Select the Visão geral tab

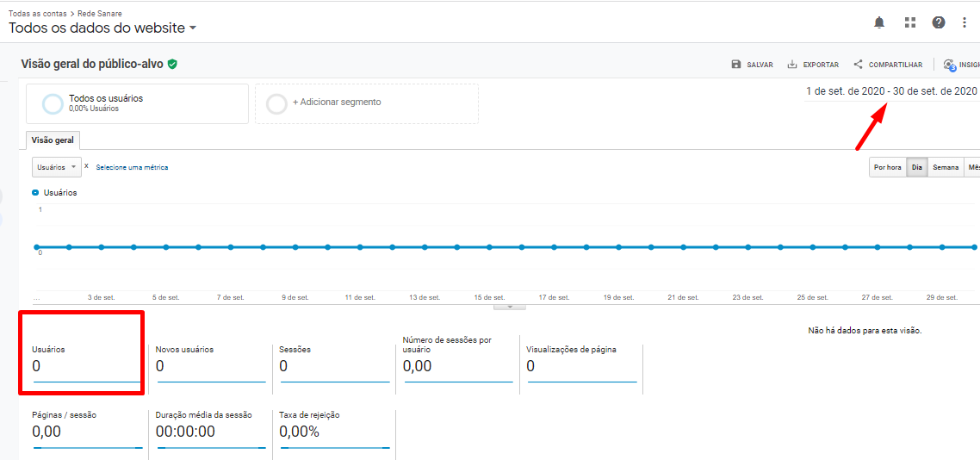pos(53,140)
